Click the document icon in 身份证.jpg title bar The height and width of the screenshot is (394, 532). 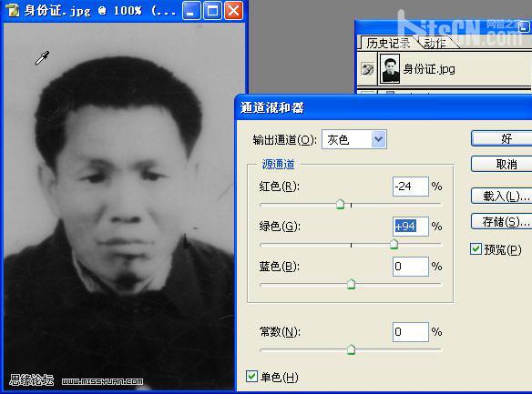click(12, 10)
